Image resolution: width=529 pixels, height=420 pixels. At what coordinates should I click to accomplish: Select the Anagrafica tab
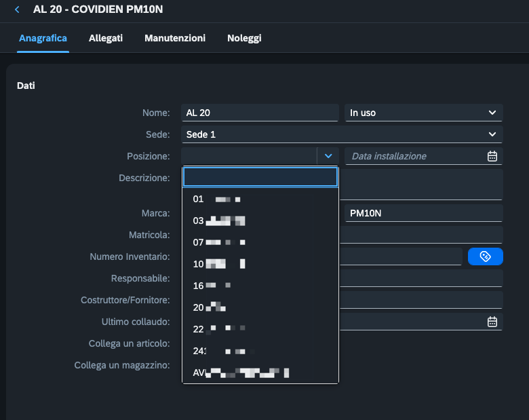tap(43, 38)
